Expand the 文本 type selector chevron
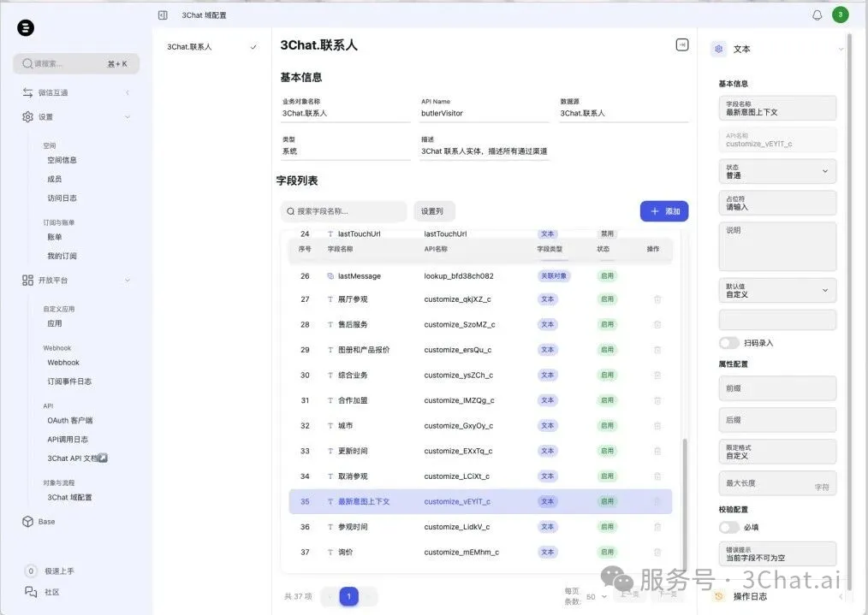Image resolution: width=868 pixels, height=615 pixels. [841, 50]
